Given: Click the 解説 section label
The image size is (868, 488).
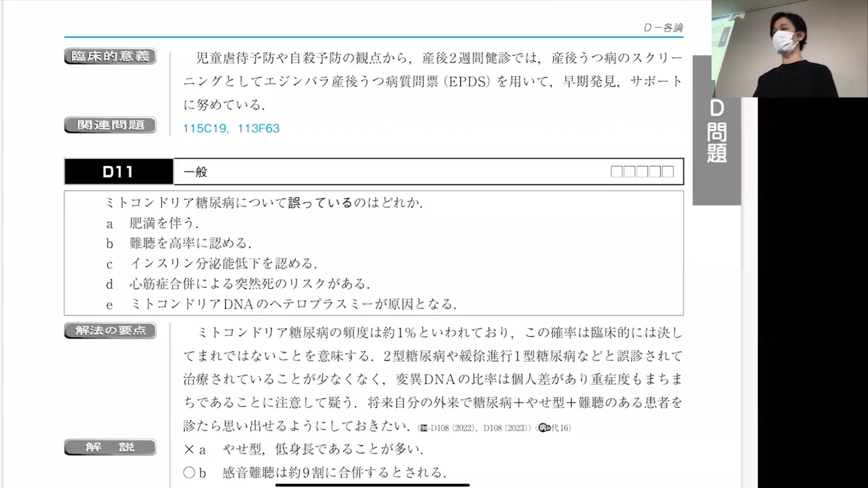Looking at the screenshot, I should coord(110,447).
